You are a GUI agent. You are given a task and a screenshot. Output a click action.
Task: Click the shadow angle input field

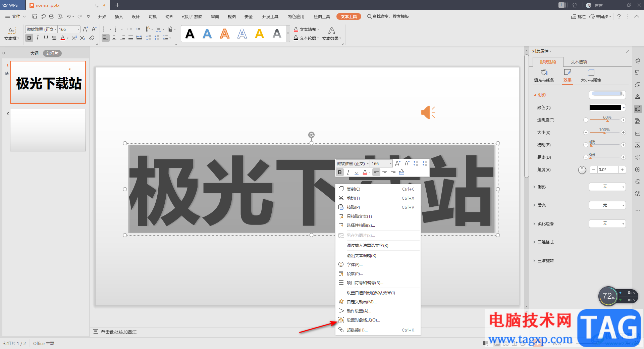point(608,170)
